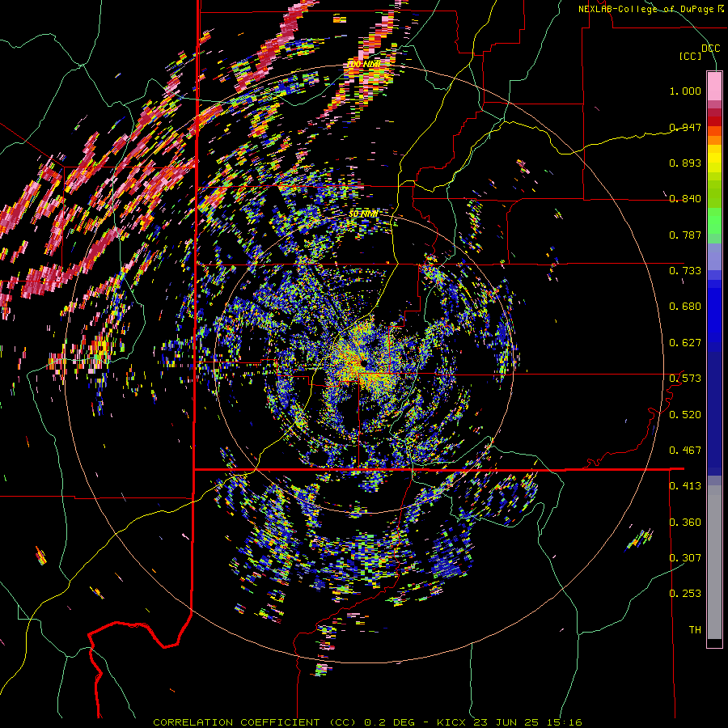728x728 pixels.
Task: Click the 0.573 scale value
Action: (685, 378)
